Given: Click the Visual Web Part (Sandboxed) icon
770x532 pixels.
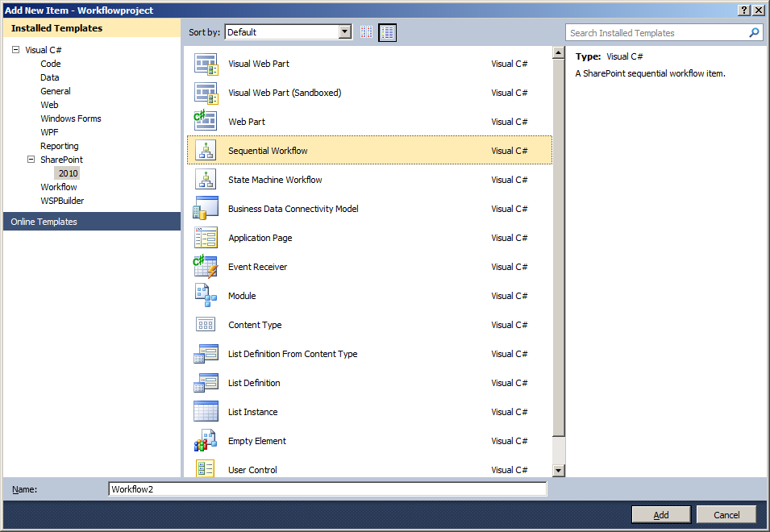Looking at the screenshot, I should 206,93.
